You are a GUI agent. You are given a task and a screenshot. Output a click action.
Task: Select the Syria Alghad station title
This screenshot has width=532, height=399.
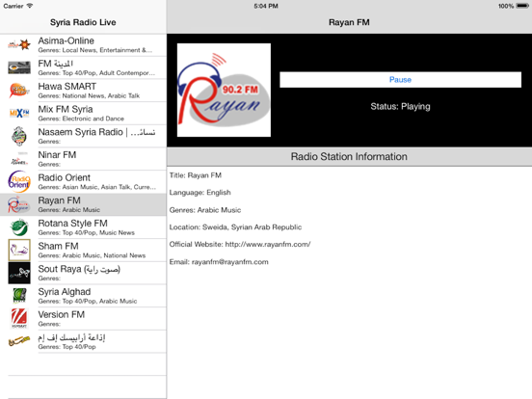(65, 291)
